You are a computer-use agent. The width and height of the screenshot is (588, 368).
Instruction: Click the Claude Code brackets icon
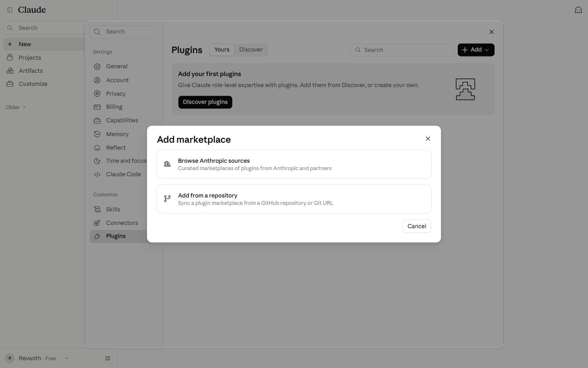(97, 174)
